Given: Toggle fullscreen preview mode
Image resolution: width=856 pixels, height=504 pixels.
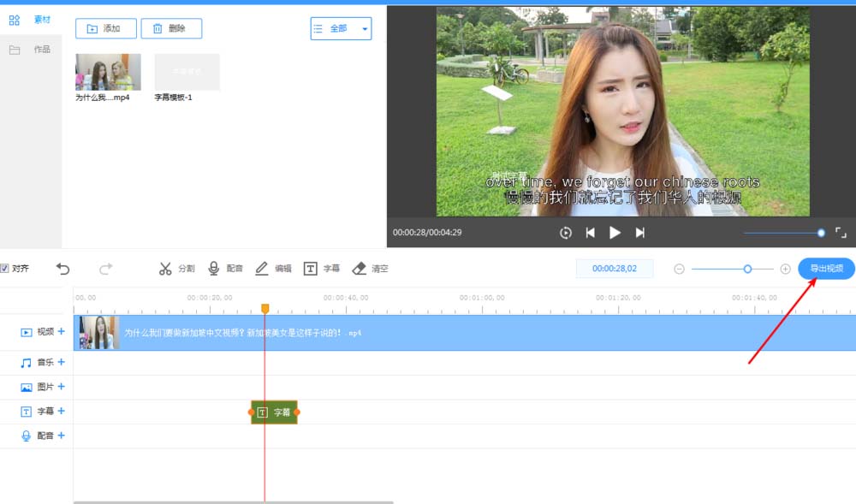Looking at the screenshot, I should tap(841, 232).
